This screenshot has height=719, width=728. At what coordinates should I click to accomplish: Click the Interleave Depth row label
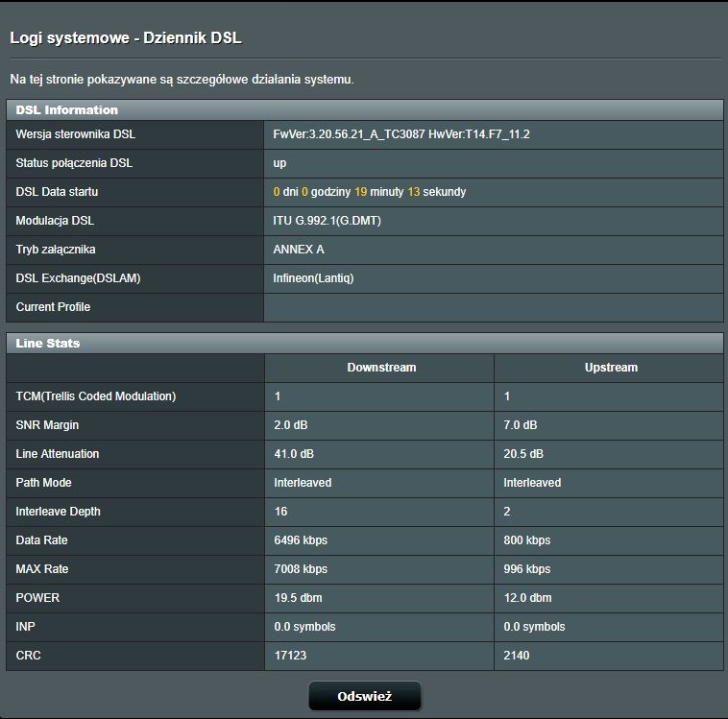tap(58, 512)
